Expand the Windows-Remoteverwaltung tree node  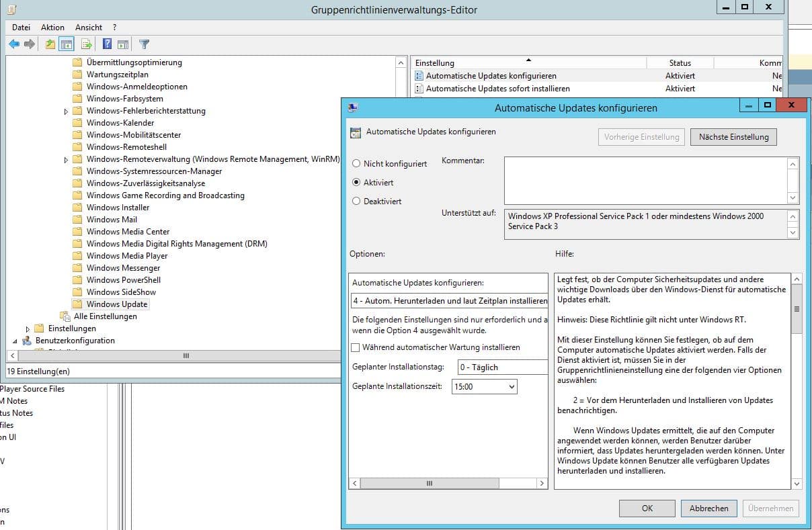(x=66, y=160)
